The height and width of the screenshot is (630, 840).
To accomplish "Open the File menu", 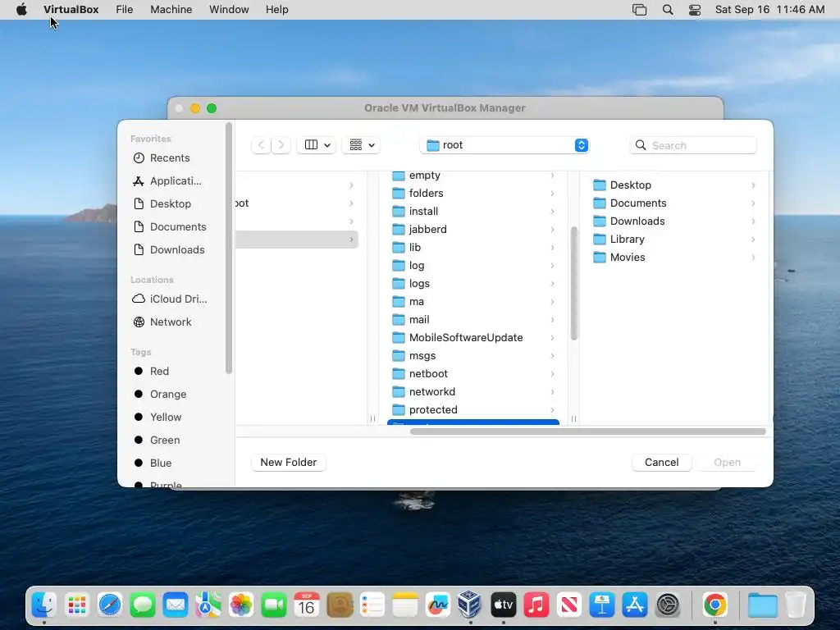I will pyautogui.click(x=125, y=10).
